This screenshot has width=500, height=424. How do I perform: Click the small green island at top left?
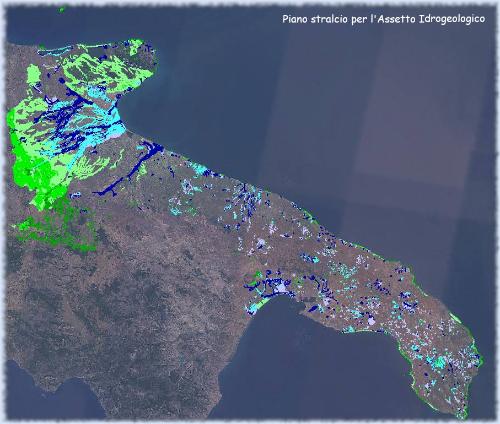click(61, 10)
